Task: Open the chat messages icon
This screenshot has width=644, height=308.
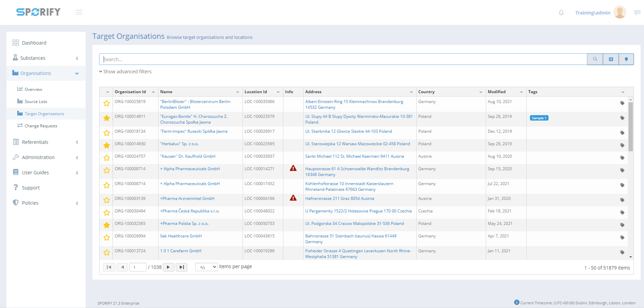Action: pos(637,12)
